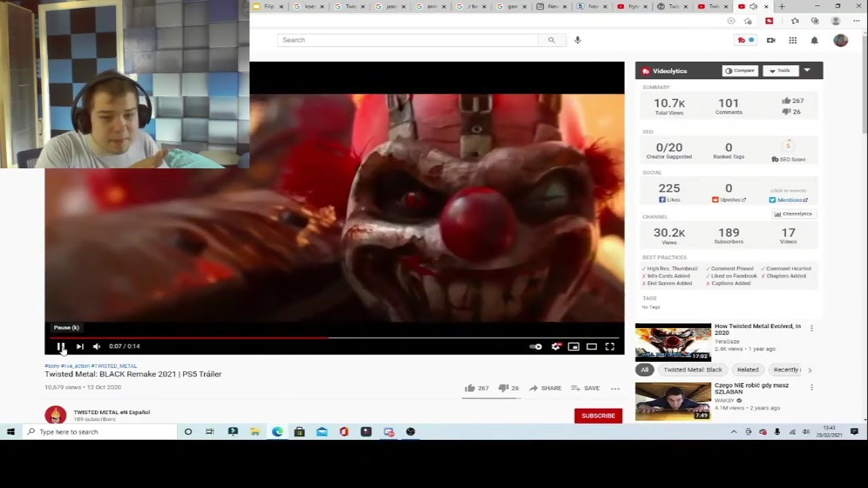Screen dimensions: 868x488
Task: Open options for How Twisted Metal Evolved video
Action: (x=812, y=329)
